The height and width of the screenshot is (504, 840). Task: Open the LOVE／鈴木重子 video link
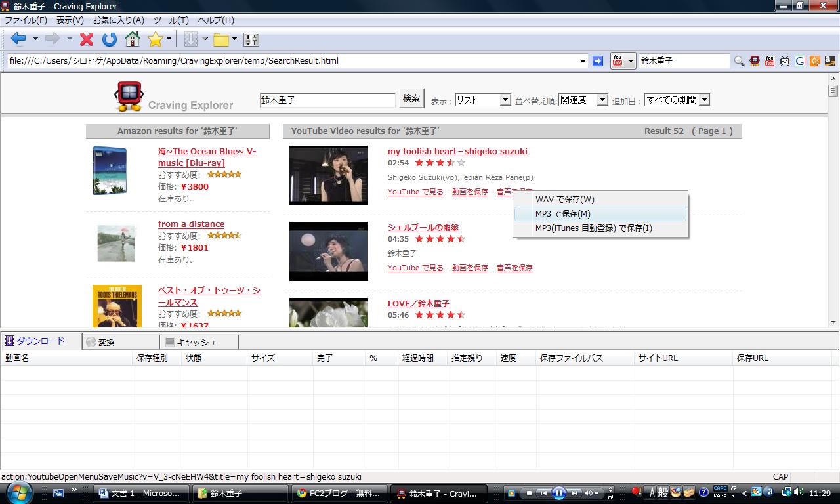(419, 304)
